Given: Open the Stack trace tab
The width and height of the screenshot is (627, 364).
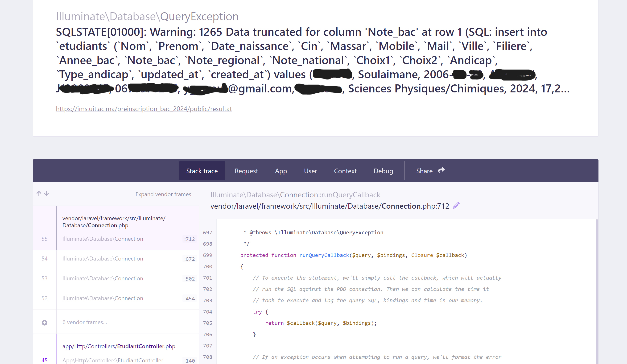Looking at the screenshot, I should pos(202,171).
